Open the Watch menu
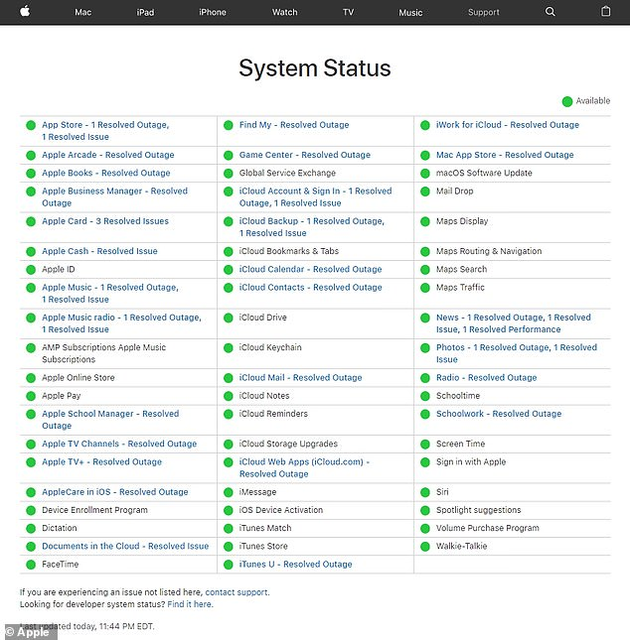Viewport: 630px width, 640px height. tap(285, 12)
